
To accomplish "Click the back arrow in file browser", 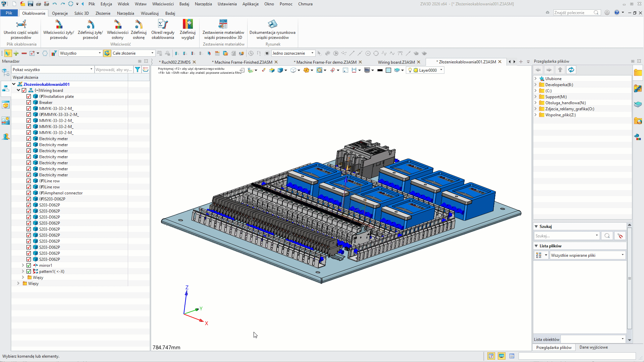I will point(538,70).
